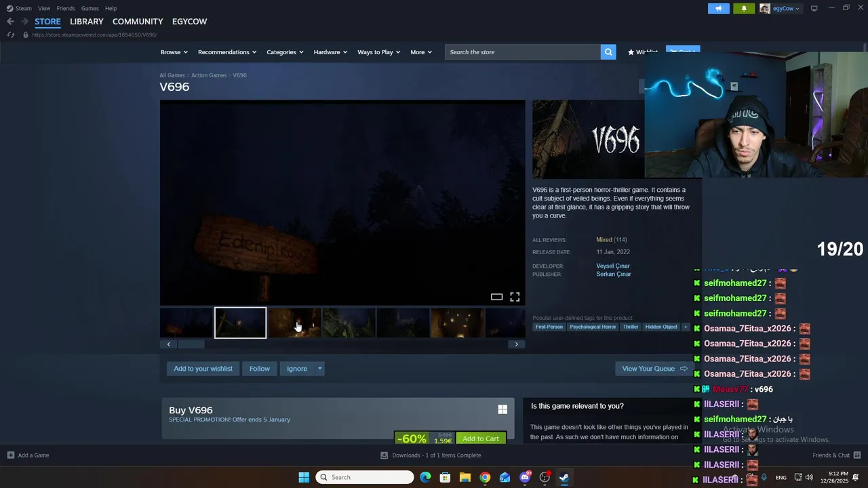Select the sixth screenshot thumbnail with lights
The image size is (868, 488).
(457, 323)
